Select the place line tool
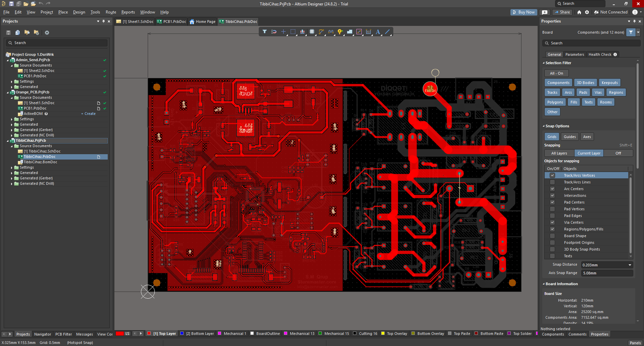This screenshot has width=644, height=346. coord(387,32)
